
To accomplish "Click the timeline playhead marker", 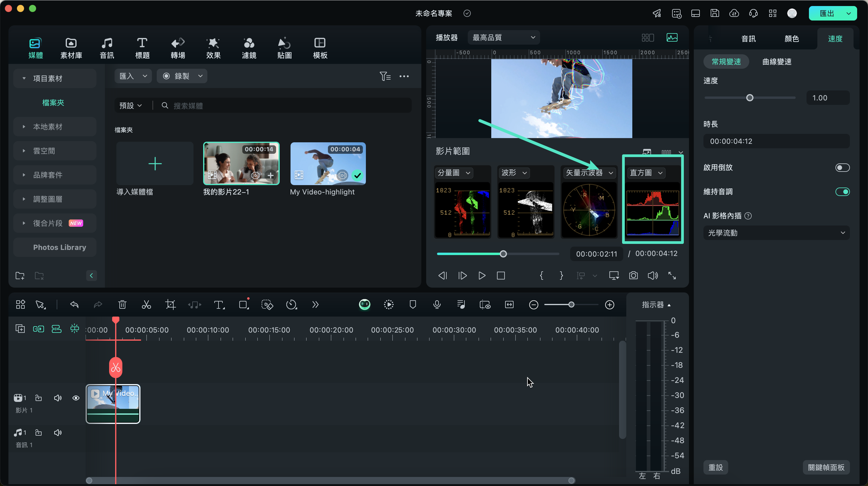I will [115, 319].
